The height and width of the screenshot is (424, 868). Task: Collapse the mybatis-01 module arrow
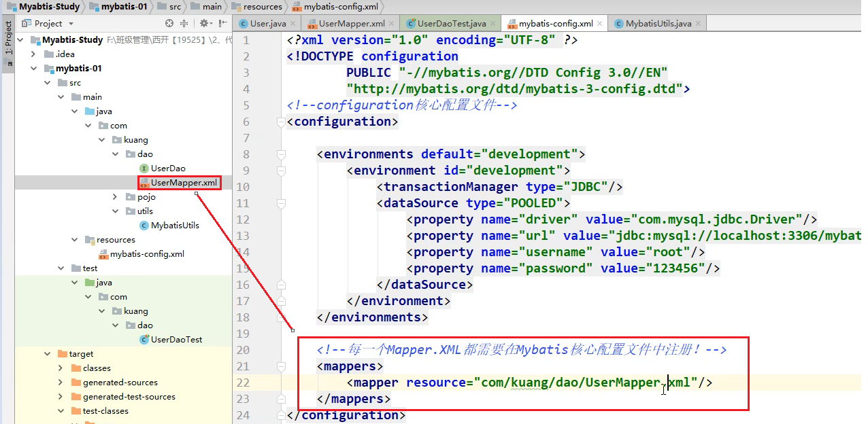[x=34, y=69]
